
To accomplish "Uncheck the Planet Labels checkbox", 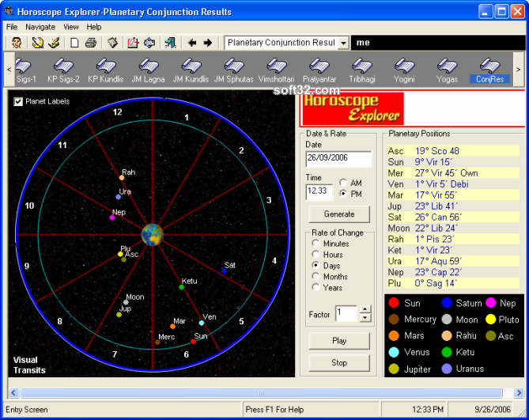I will tap(18, 101).
